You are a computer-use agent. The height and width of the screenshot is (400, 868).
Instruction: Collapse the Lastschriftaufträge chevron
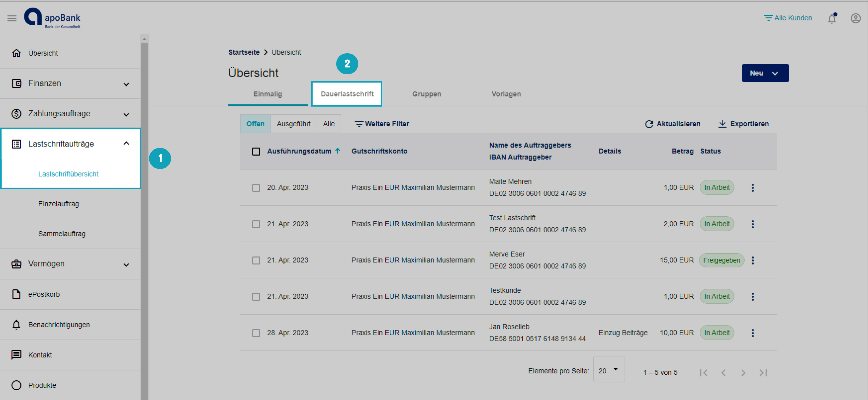[126, 143]
